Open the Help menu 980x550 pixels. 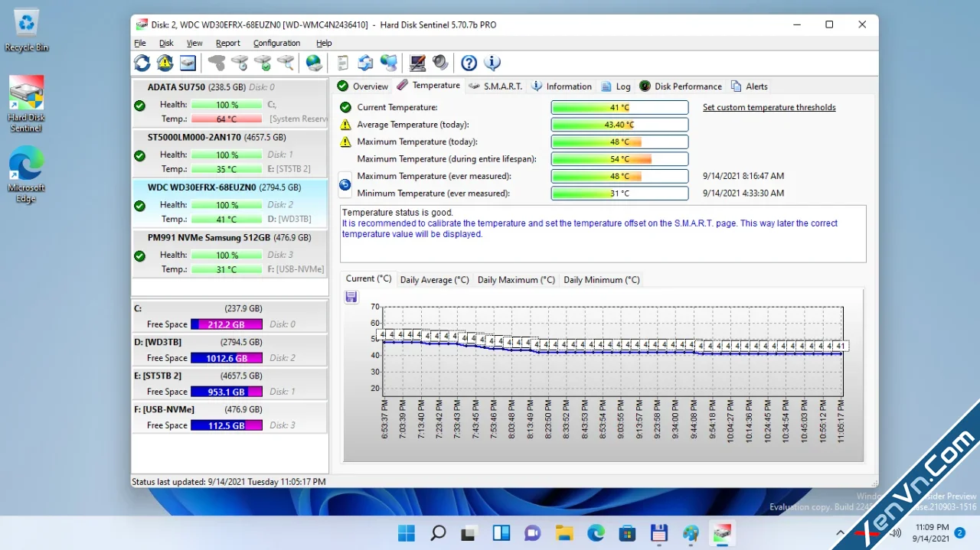[x=324, y=44]
